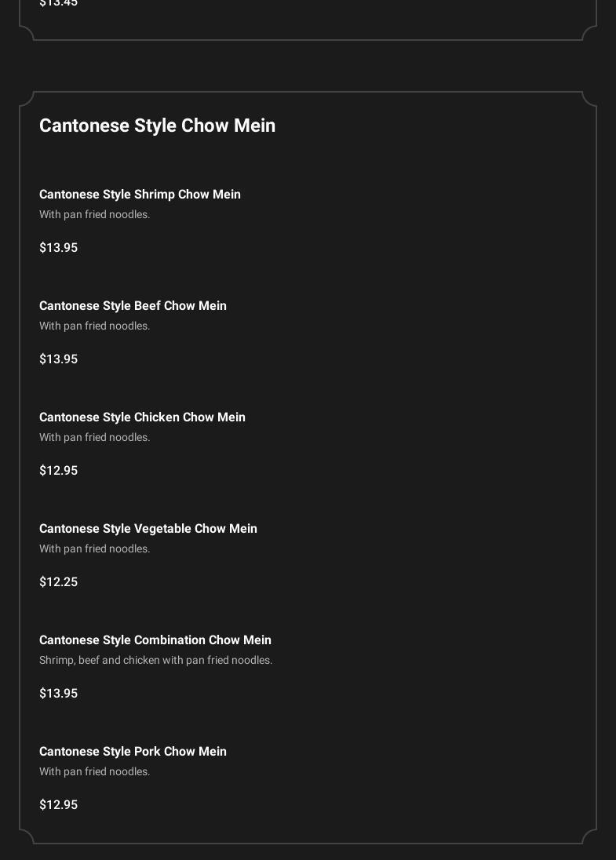Click the Shrimp Chow Mein noodle description

point(94,215)
